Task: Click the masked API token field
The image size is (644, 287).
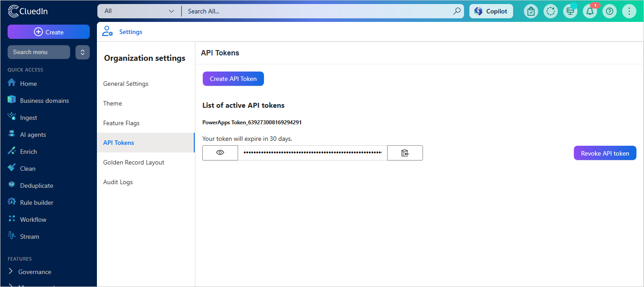Action: [313, 153]
